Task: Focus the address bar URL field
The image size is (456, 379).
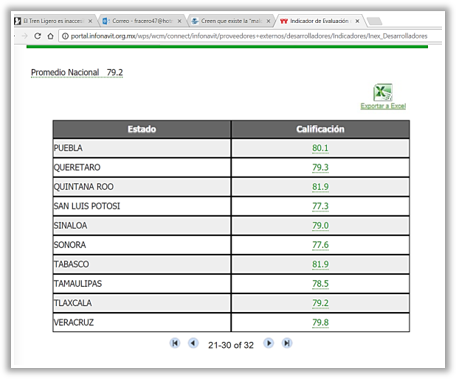Action: [249, 36]
